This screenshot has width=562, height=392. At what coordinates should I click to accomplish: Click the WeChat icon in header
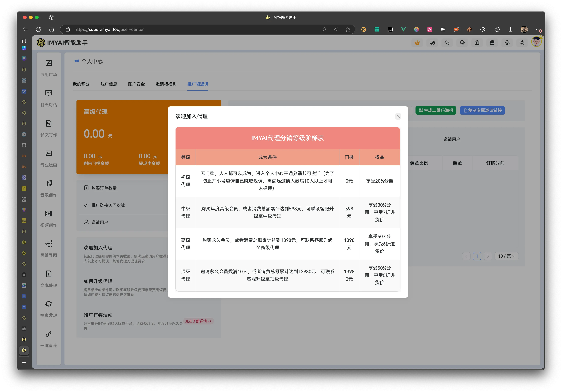coord(447,43)
